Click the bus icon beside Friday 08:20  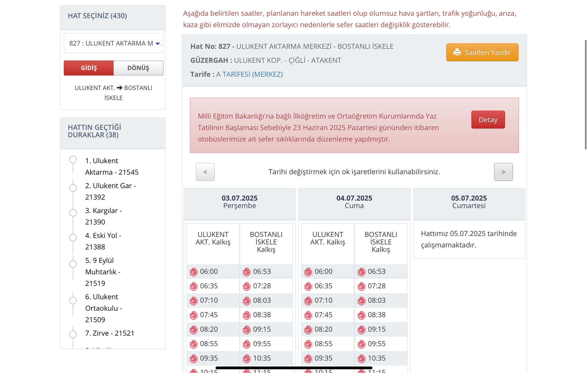(x=308, y=330)
